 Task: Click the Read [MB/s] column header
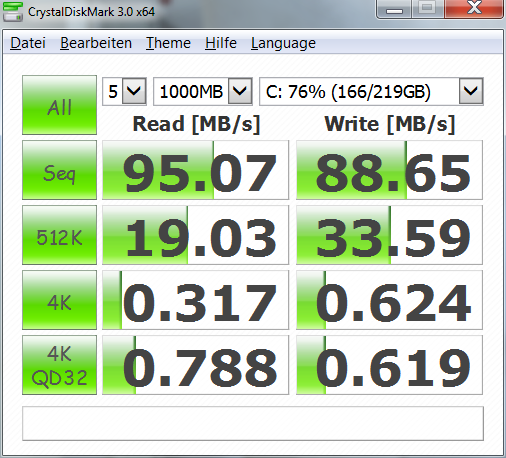[196, 124]
